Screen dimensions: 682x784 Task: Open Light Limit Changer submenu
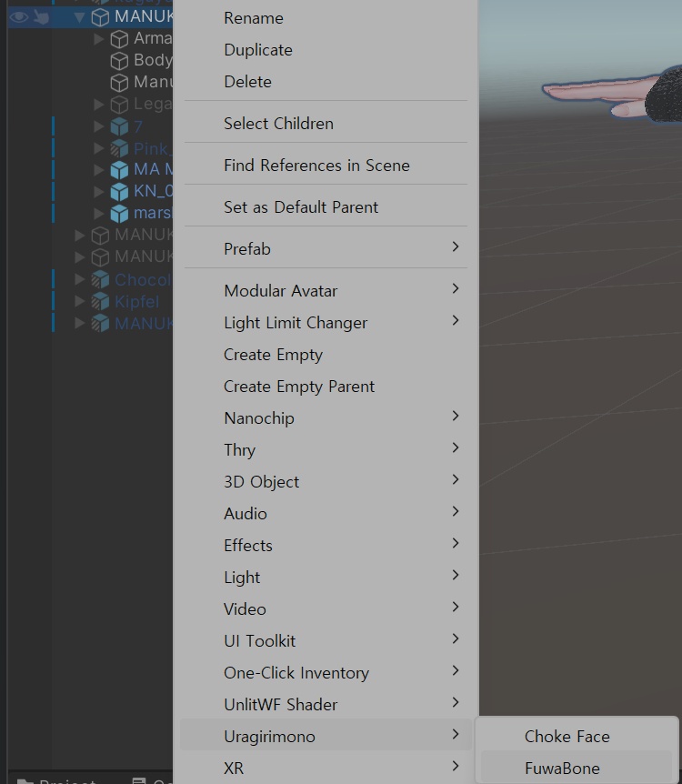click(x=325, y=323)
